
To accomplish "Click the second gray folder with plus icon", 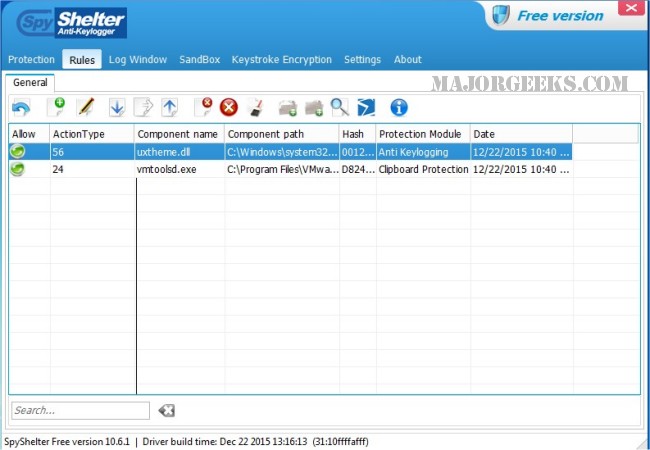I will tap(314, 108).
